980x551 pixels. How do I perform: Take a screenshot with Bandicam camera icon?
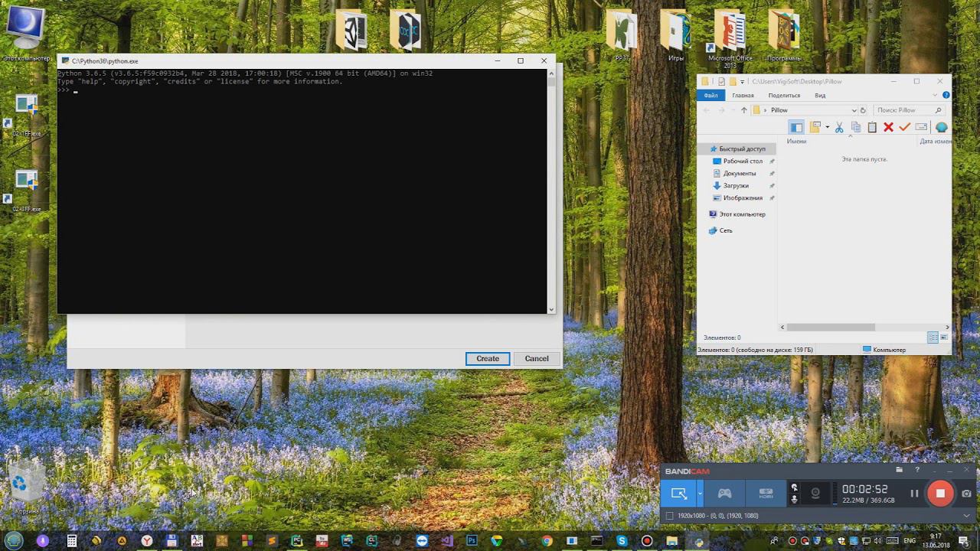tap(967, 494)
